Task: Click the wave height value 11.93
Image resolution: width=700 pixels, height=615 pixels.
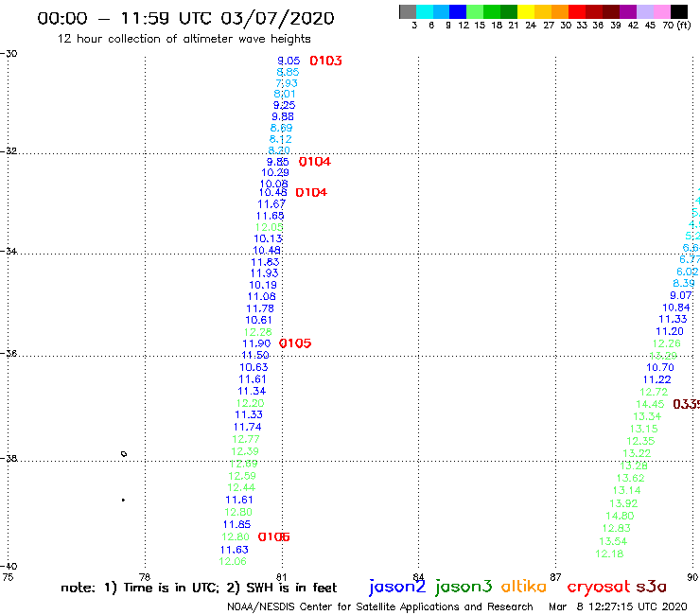Action: [264, 272]
